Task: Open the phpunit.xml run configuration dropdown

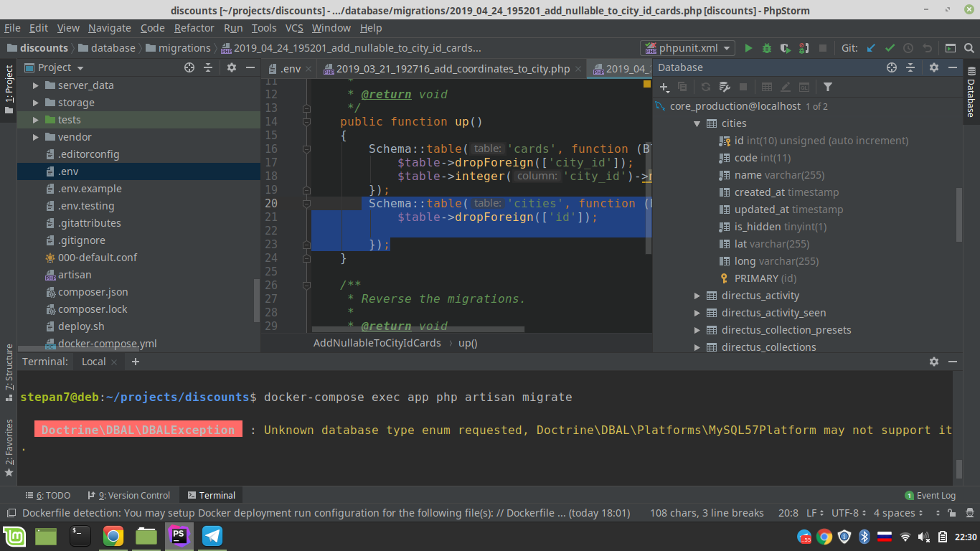Action: point(687,48)
